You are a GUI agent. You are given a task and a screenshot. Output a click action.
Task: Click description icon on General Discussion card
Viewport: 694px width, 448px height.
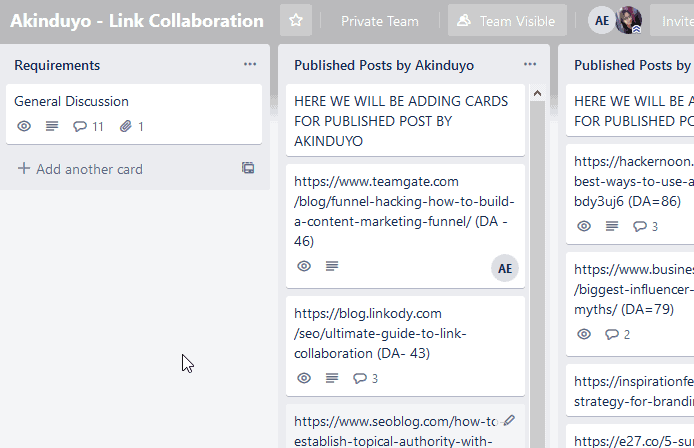coord(52,127)
